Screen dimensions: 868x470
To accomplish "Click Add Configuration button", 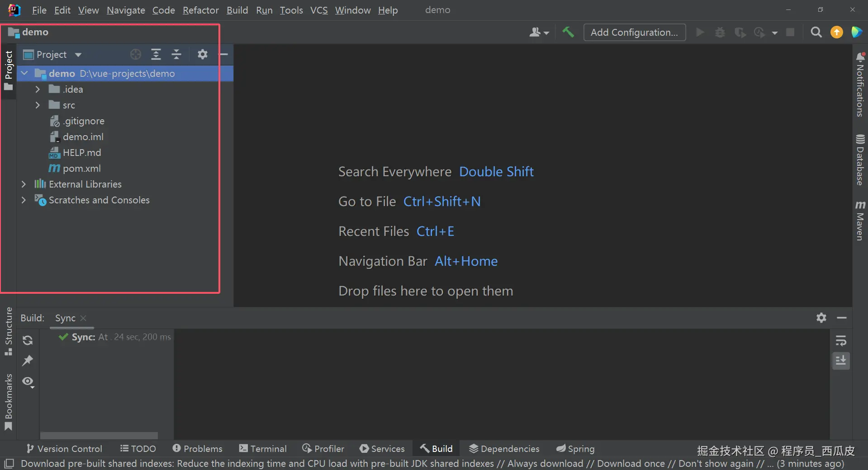I will 635,33.
